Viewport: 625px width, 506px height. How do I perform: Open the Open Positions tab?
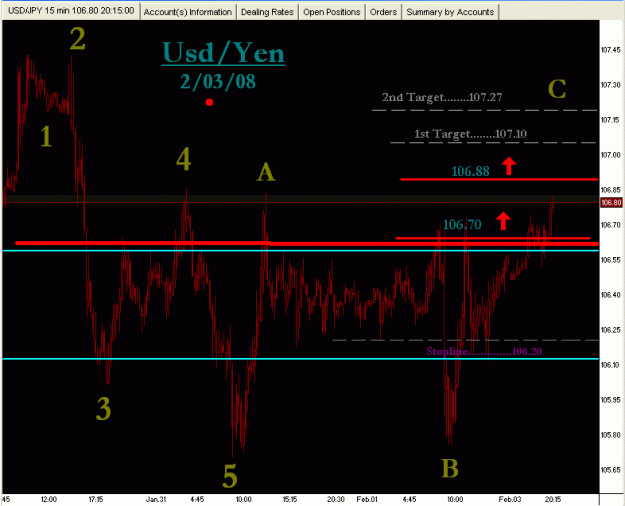pos(332,12)
